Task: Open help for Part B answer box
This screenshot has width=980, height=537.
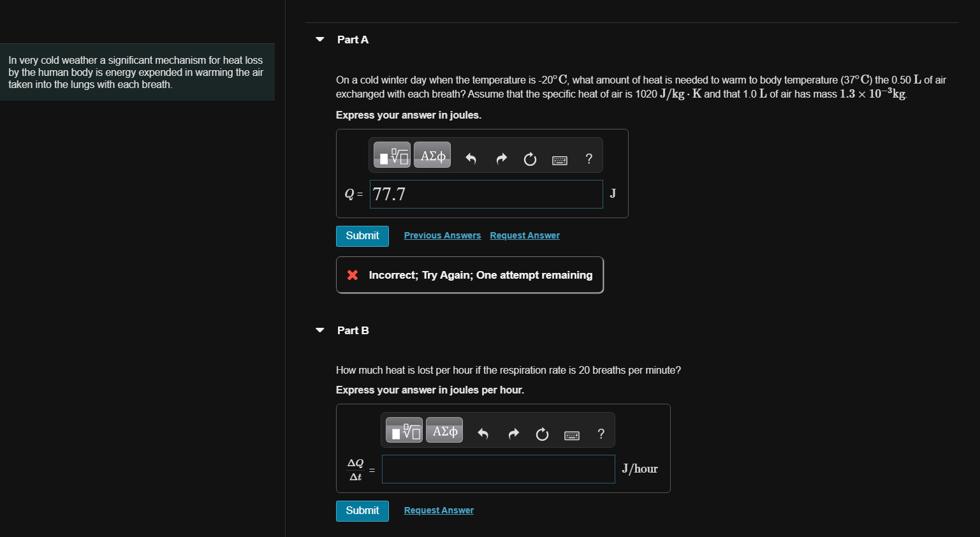Action: click(x=601, y=434)
